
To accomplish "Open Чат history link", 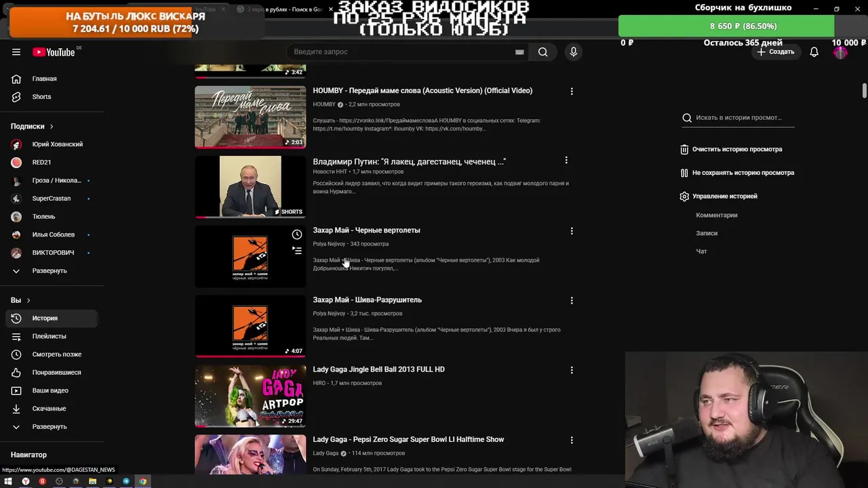I will point(701,251).
